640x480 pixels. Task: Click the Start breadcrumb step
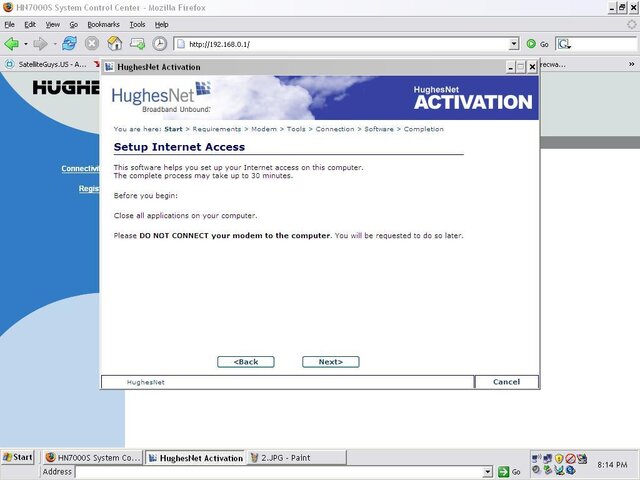point(173,129)
